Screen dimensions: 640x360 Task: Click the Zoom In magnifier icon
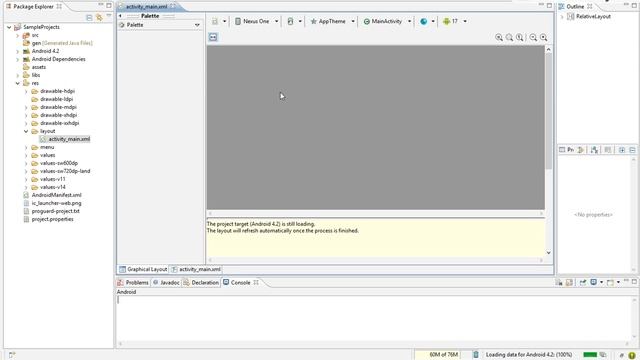tap(544, 37)
